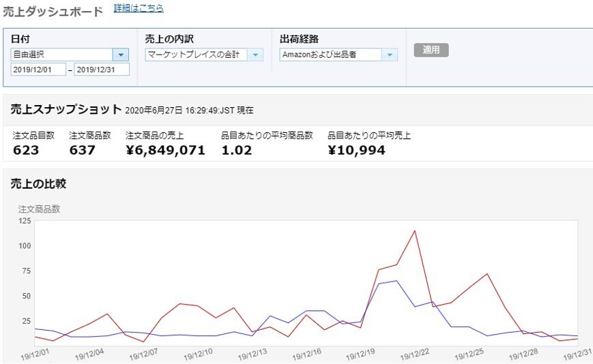Click the 注文商品の売上 label

[154, 136]
